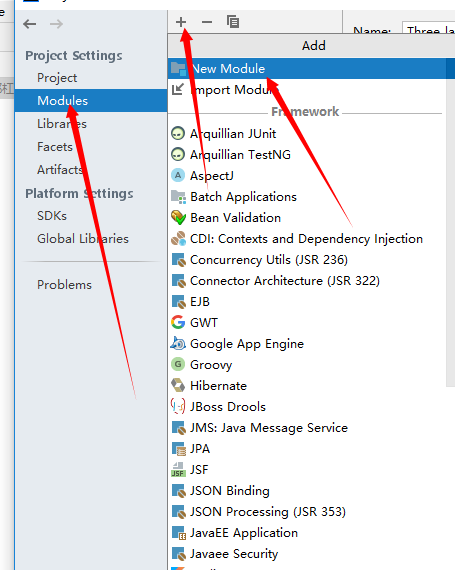Click the JPA framework icon
455x570 pixels.
[x=178, y=449]
